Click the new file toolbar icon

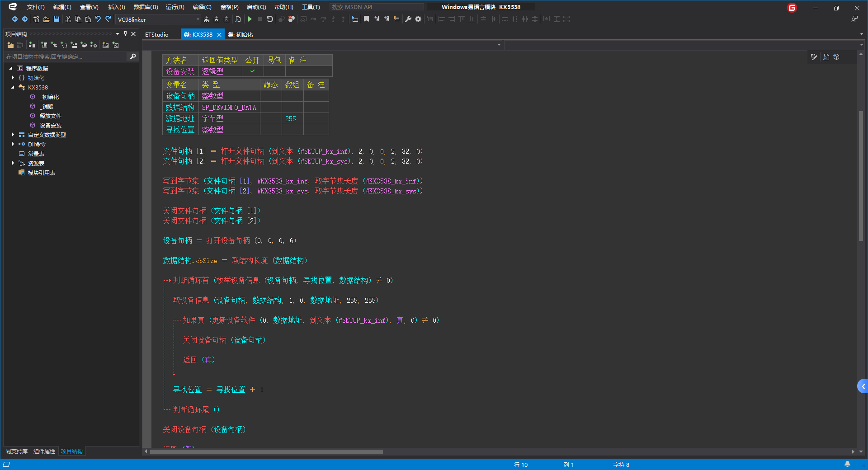pyautogui.click(x=36, y=19)
